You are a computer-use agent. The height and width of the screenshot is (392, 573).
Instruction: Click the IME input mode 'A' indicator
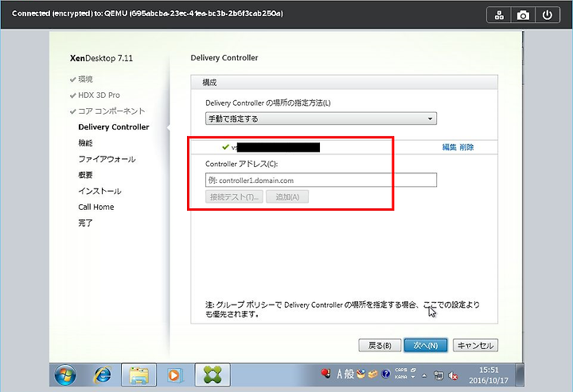click(x=340, y=375)
